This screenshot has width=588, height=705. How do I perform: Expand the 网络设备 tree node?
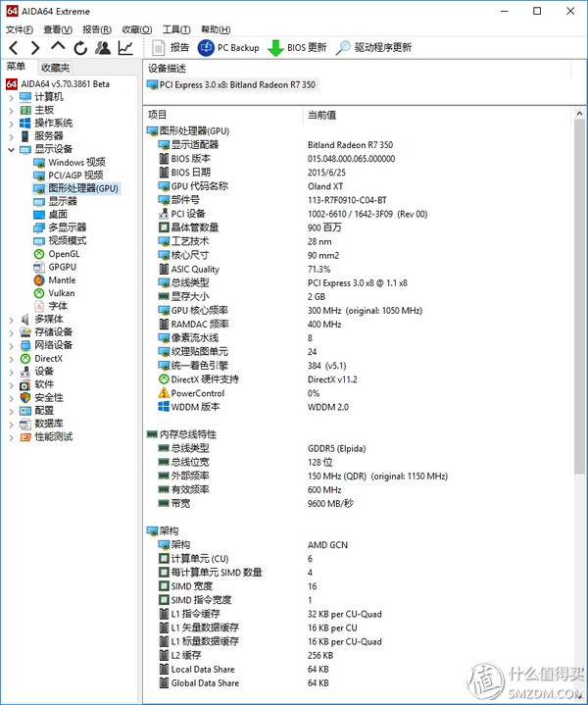click(x=11, y=345)
